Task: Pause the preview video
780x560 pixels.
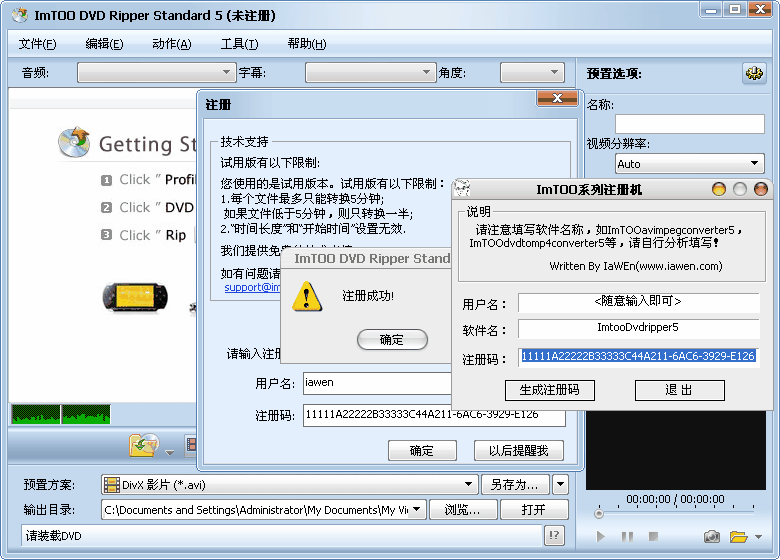Action: pos(627,537)
